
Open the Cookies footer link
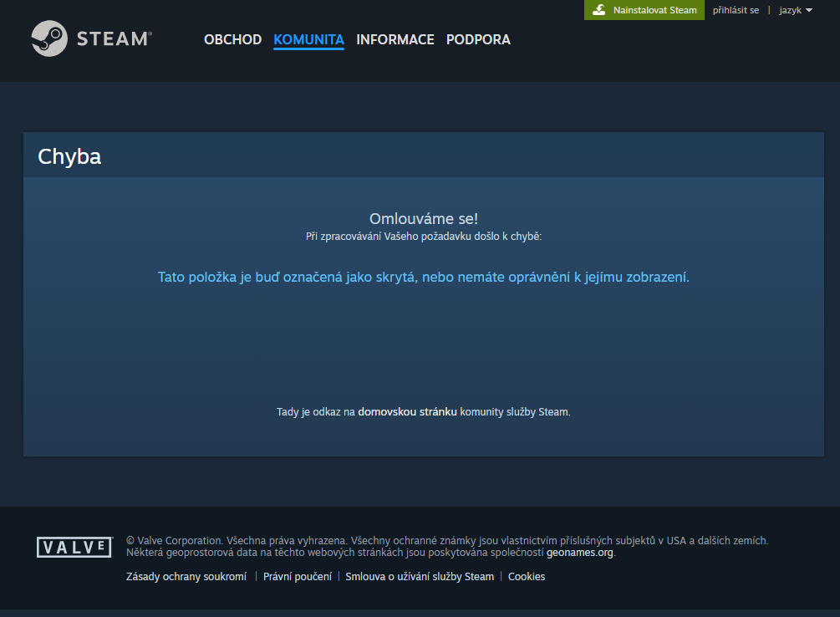[527, 576]
